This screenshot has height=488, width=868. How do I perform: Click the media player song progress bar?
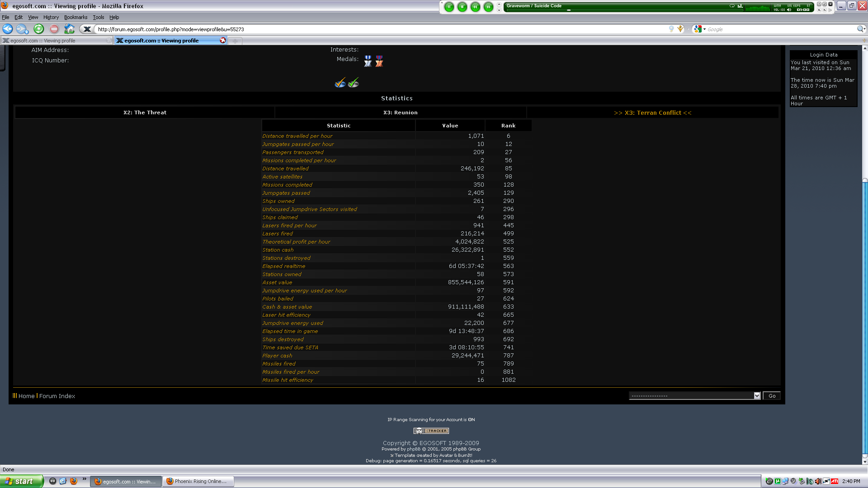[x=624, y=10]
